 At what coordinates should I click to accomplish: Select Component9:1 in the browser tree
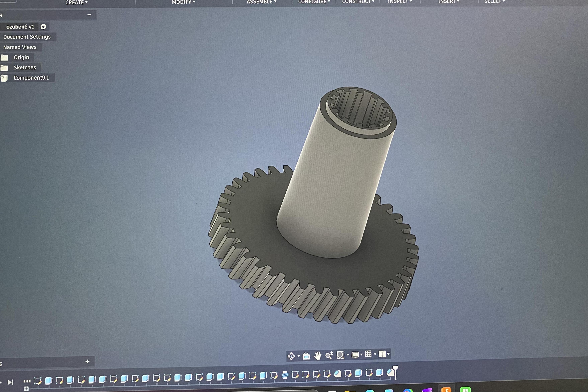point(31,78)
